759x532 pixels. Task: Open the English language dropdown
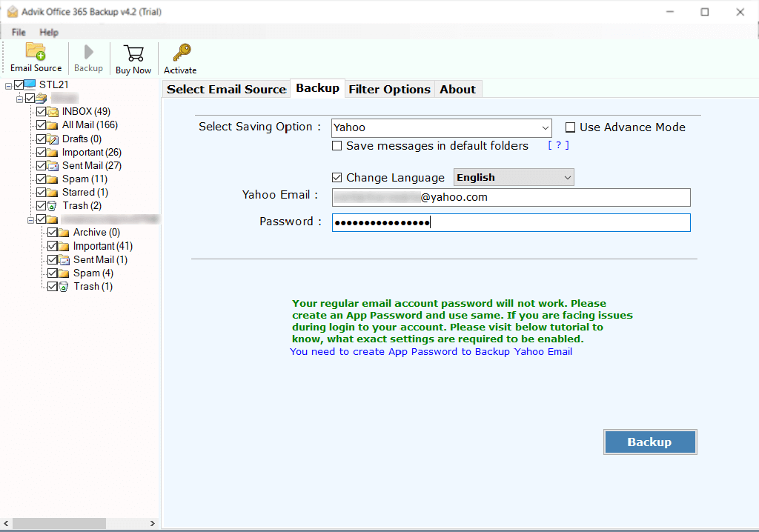514,177
